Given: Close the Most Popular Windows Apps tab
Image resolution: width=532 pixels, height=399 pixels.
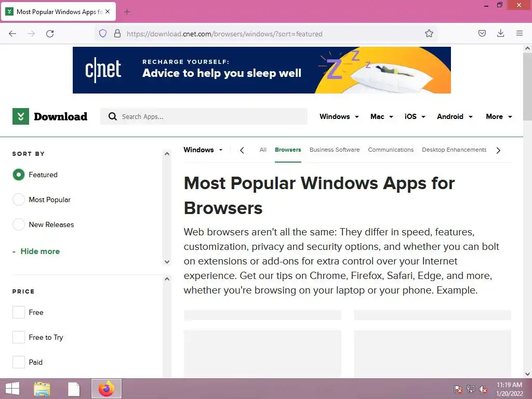Looking at the screenshot, I should click(x=108, y=11).
